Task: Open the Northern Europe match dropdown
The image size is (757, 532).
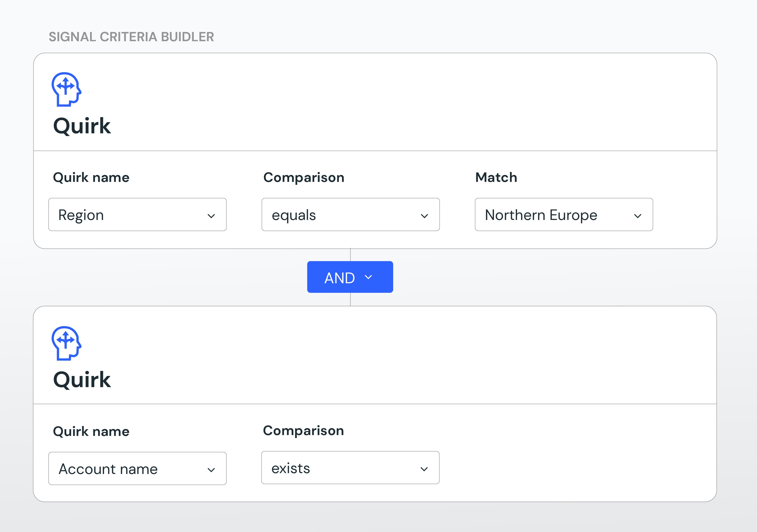Action: pos(564,215)
